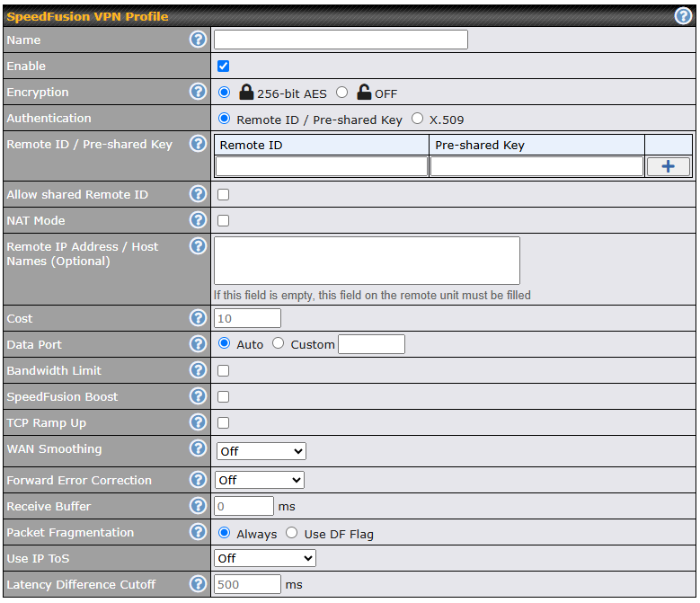Open help icon for WAN Smoothing
Viewport: 700px width, 603px height.
198,448
